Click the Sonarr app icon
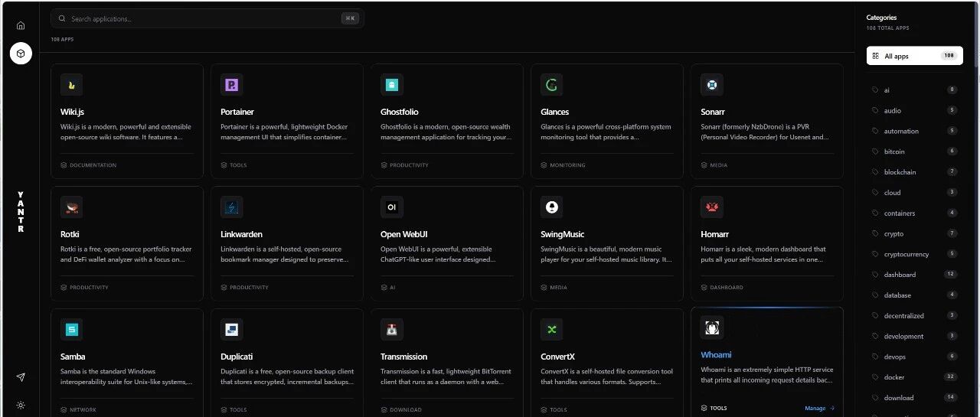 pyautogui.click(x=711, y=84)
